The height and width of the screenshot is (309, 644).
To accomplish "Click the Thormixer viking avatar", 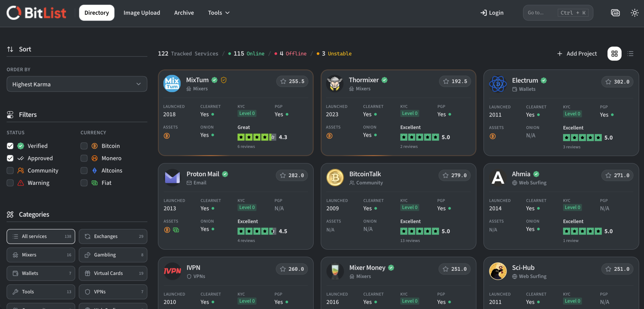I will click(x=335, y=83).
